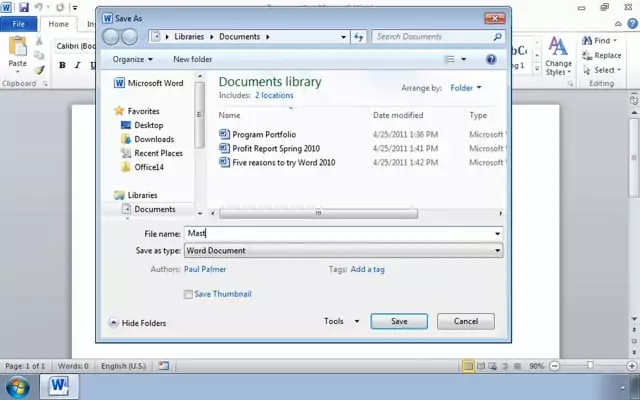Collapse the dialog with Hide Folders
This screenshot has width=640, height=400.
[138, 323]
